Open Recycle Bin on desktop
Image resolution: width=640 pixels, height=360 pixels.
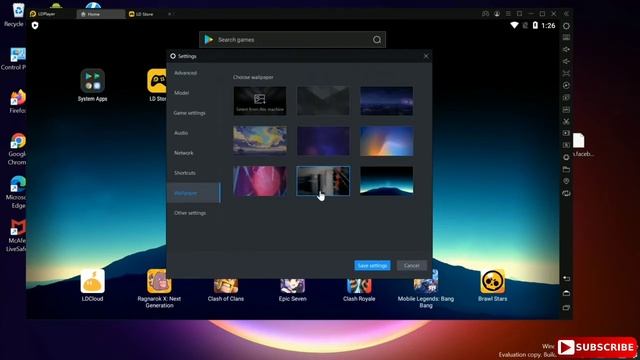pos(15,15)
